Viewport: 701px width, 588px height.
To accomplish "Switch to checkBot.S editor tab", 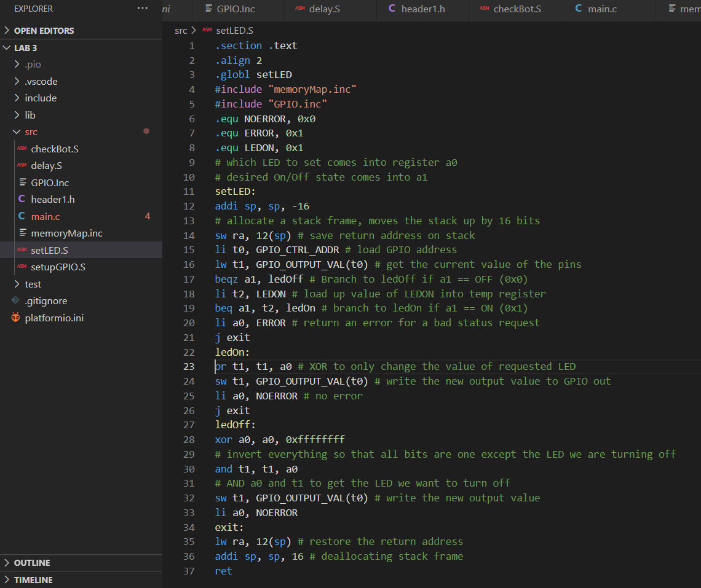I will tap(515, 9).
